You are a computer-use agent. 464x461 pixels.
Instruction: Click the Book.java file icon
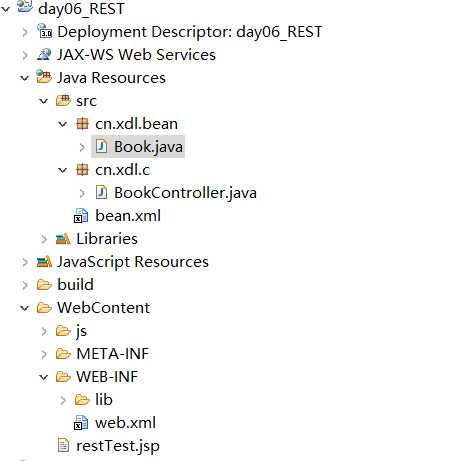[x=101, y=146]
